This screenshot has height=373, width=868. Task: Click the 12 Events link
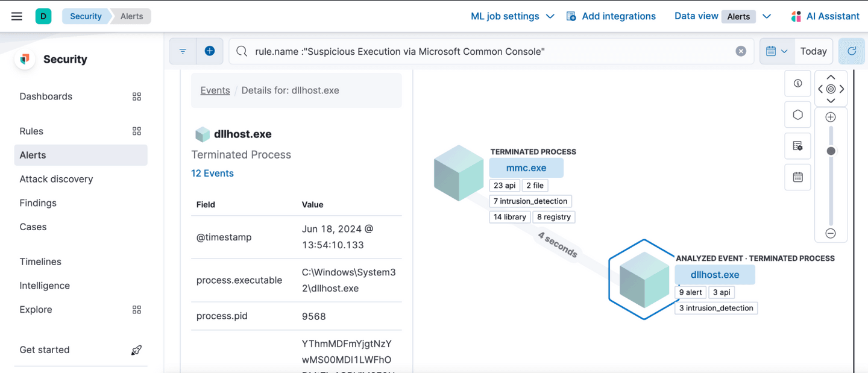click(x=212, y=173)
